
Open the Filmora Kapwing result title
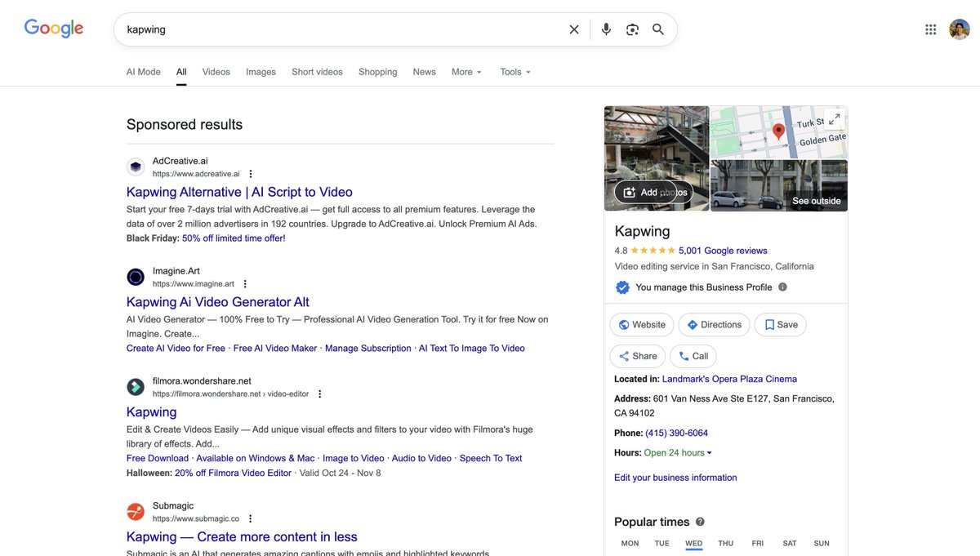[151, 412]
